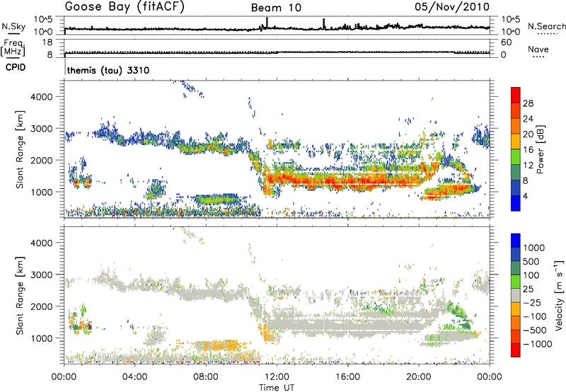Select the '60' Nave axis tick label
The image size is (566, 392).
(x=506, y=42)
